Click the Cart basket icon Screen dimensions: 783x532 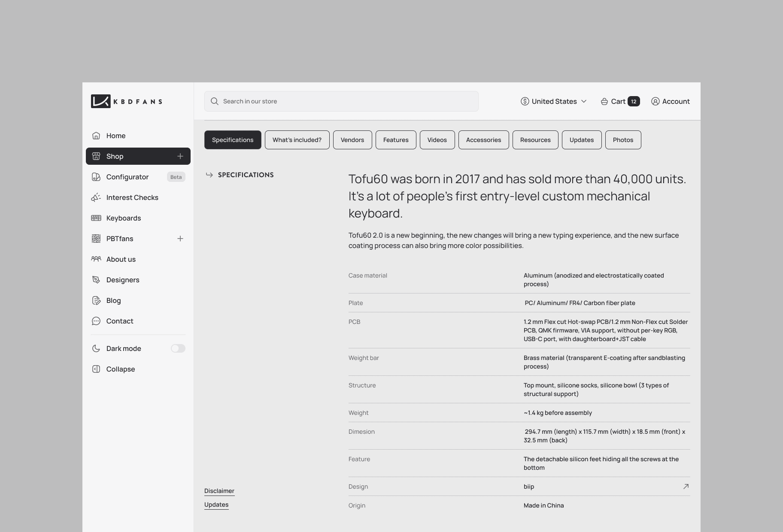coord(604,101)
